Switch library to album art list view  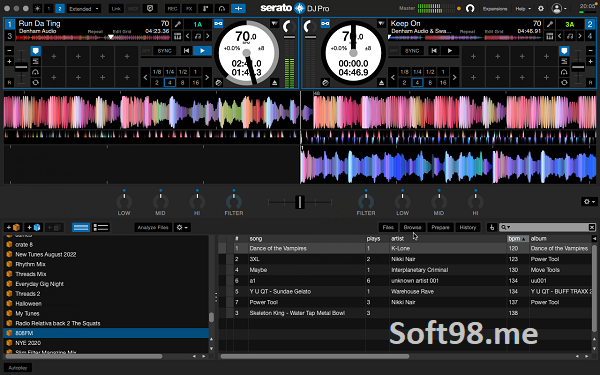[101, 227]
